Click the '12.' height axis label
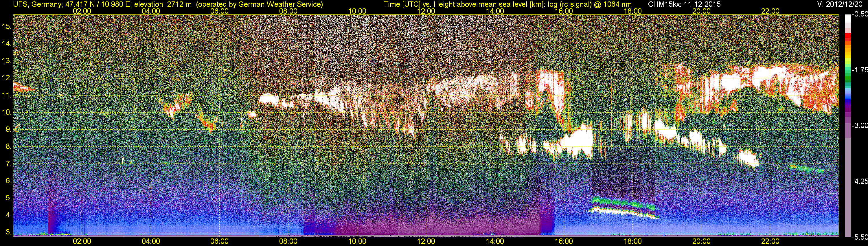Screen dimensions: 868x246 (x=6, y=78)
